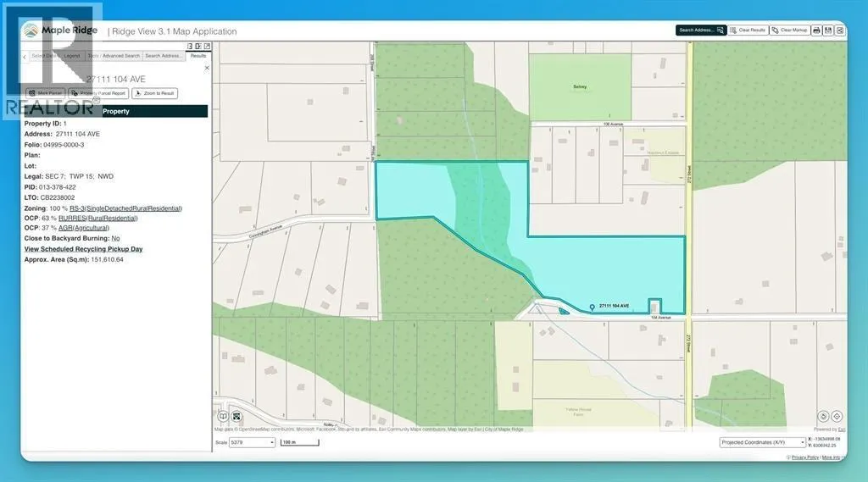Click the RS-3 zoning link

tap(125, 208)
